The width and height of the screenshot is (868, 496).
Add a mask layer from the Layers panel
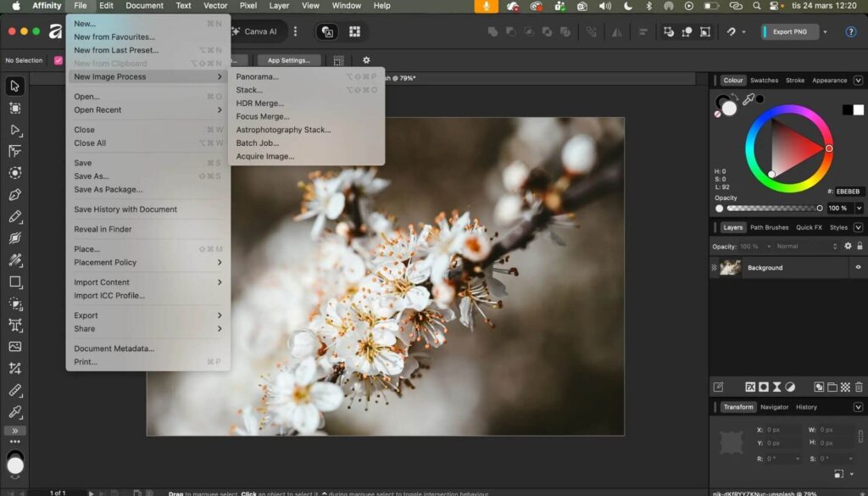click(x=764, y=386)
